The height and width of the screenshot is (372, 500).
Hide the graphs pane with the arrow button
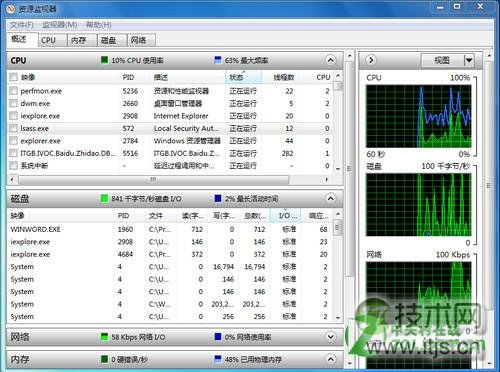coord(371,60)
